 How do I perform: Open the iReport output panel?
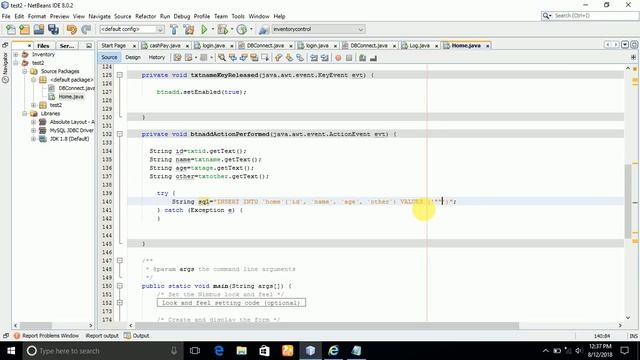(x=102, y=336)
